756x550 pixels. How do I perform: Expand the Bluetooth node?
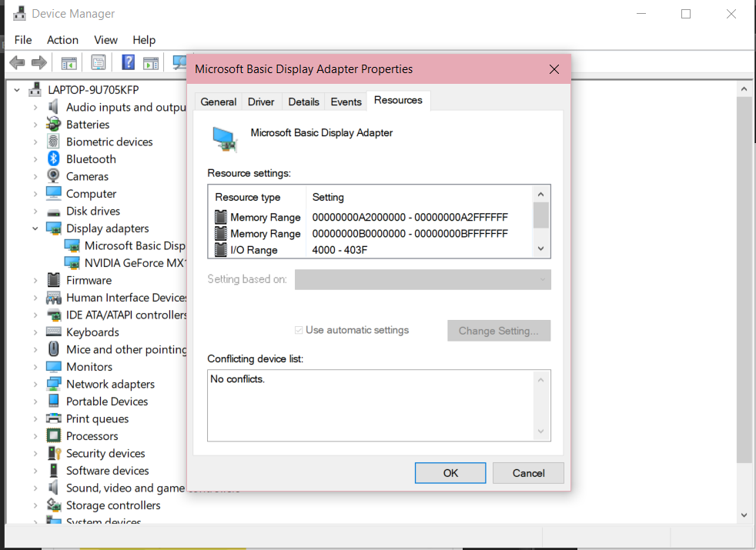(35, 159)
